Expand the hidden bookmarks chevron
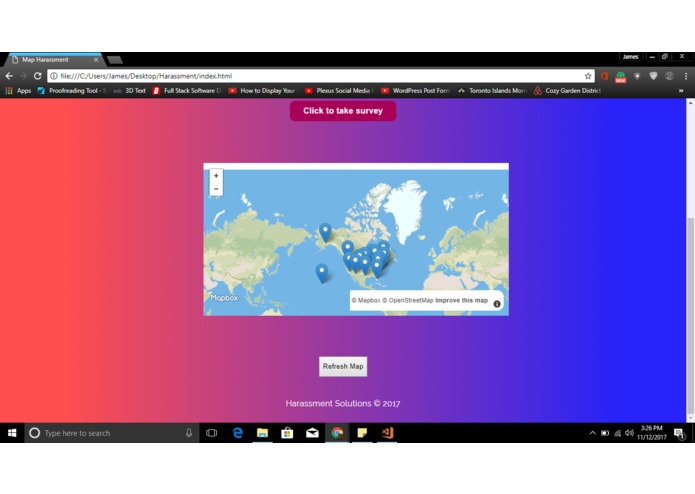695x494 pixels. pyautogui.click(x=681, y=91)
